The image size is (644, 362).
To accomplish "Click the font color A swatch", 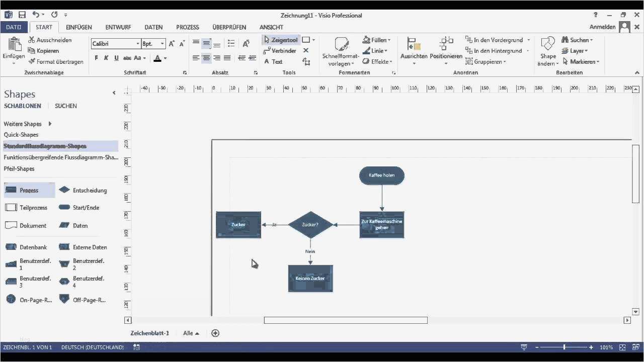I will tap(157, 58).
